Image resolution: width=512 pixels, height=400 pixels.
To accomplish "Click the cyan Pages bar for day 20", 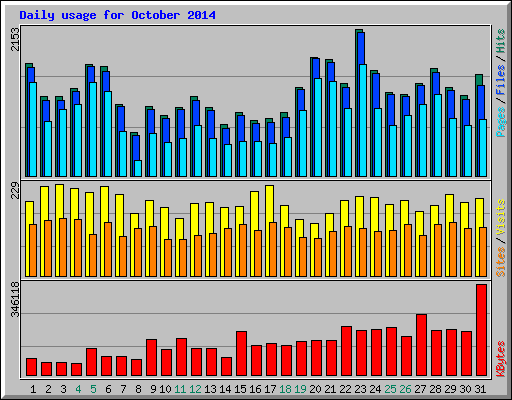I will (318, 127).
